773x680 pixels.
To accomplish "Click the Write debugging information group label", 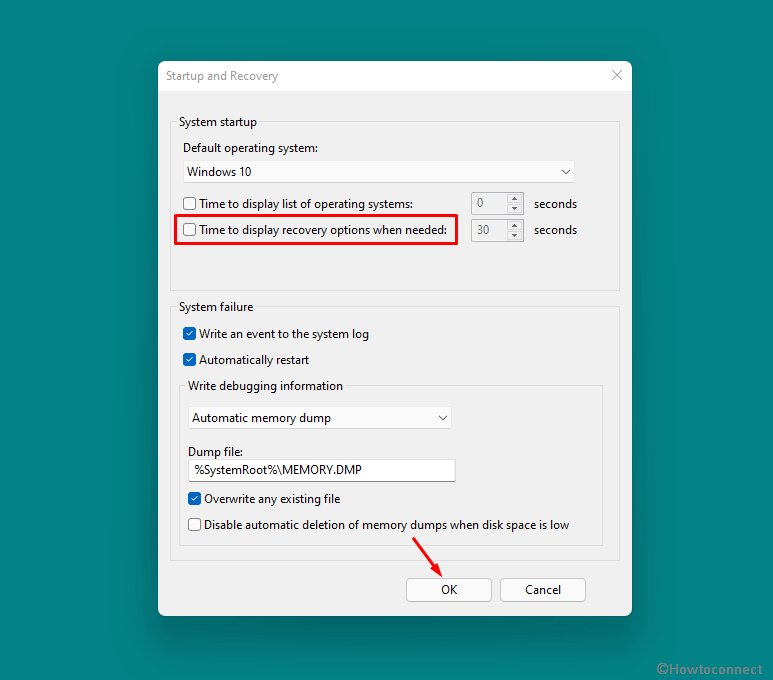I will point(265,386).
